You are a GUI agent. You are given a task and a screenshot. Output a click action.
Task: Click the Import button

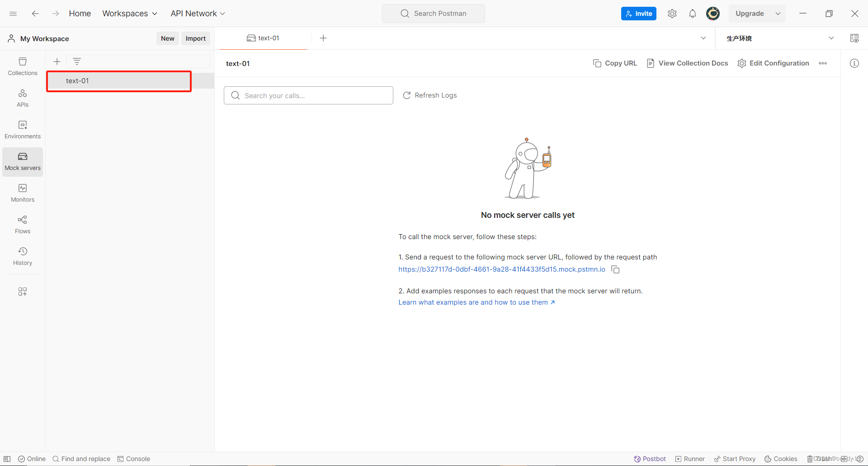[196, 38]
